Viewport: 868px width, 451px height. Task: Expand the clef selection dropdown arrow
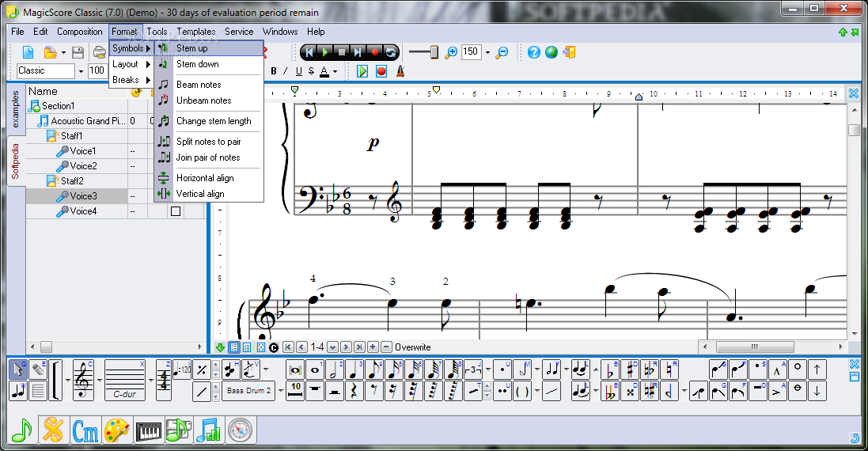99,380
